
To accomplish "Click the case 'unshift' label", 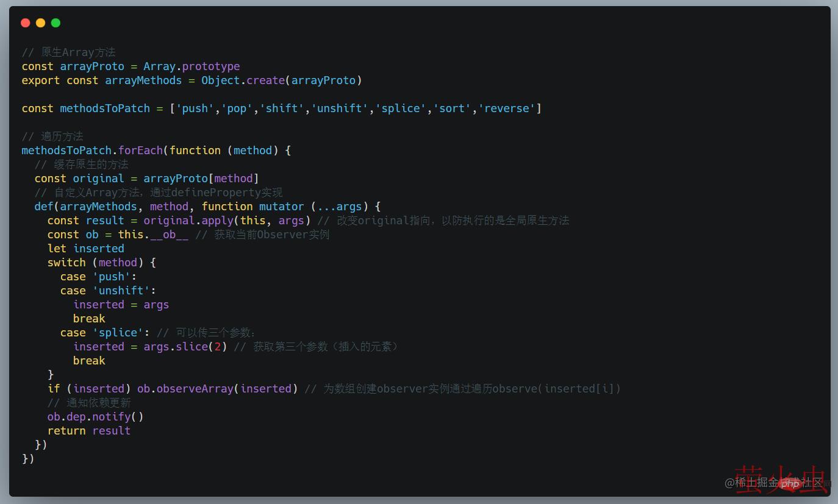I will click(121, 291).
